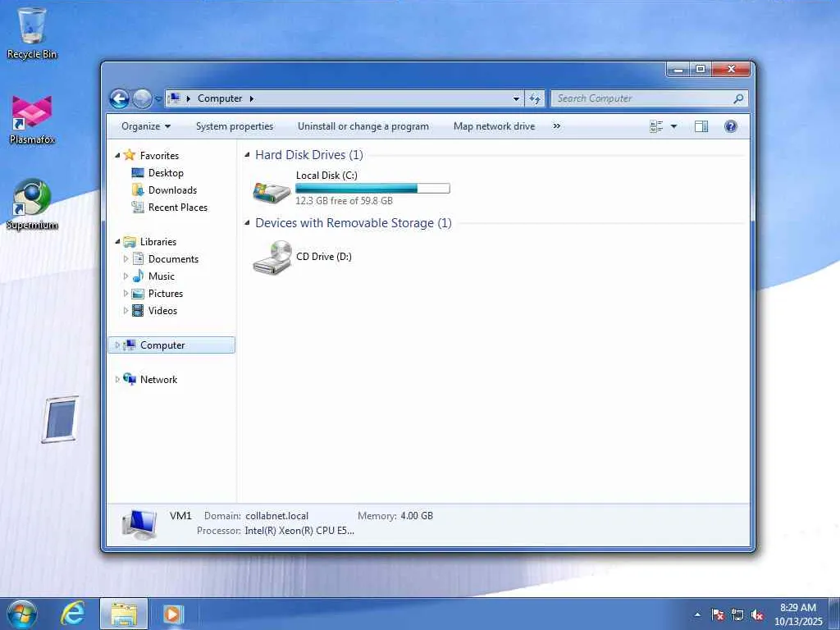Image resolution: width=840 pixels, height=630 pixels.
Task: Collapse the Hard Disk Drives group
Action: point(247,155)
